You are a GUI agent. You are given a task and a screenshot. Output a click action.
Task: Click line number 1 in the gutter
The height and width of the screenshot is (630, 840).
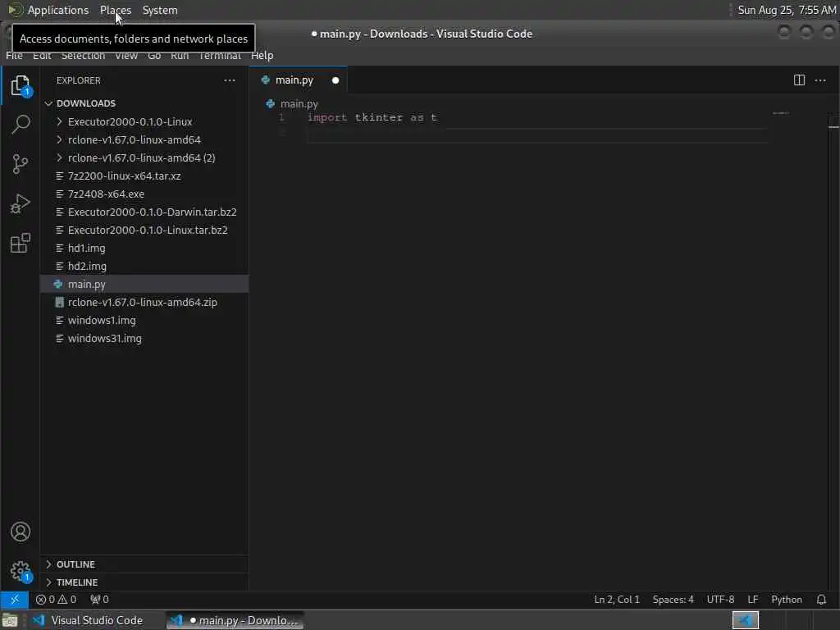[281, 117]
